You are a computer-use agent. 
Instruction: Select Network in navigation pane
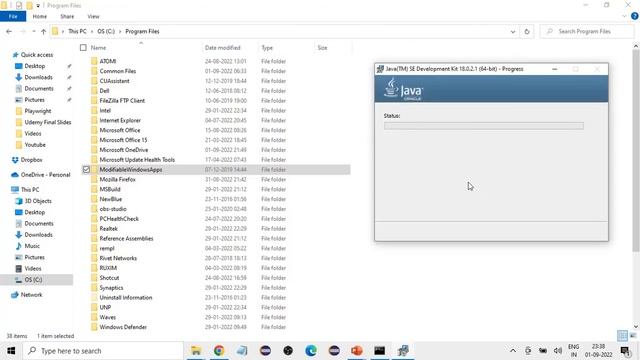click(x=31, y=295)
